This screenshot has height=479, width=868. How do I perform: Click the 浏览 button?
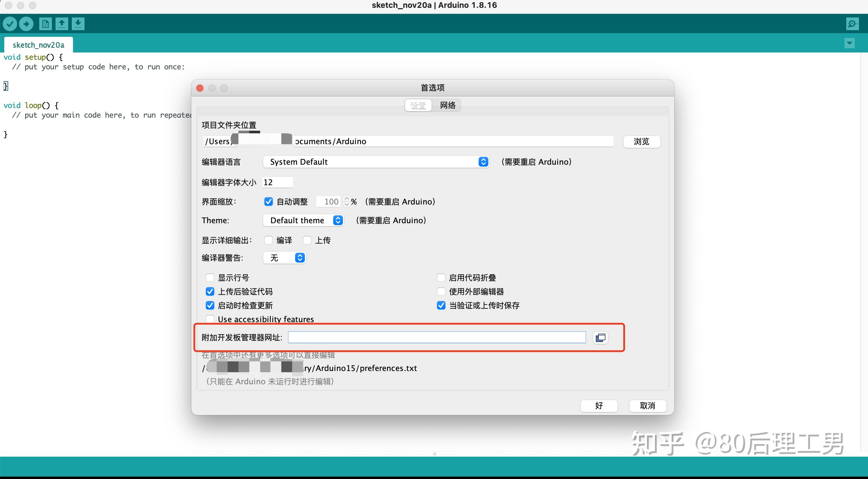(641, 141)
